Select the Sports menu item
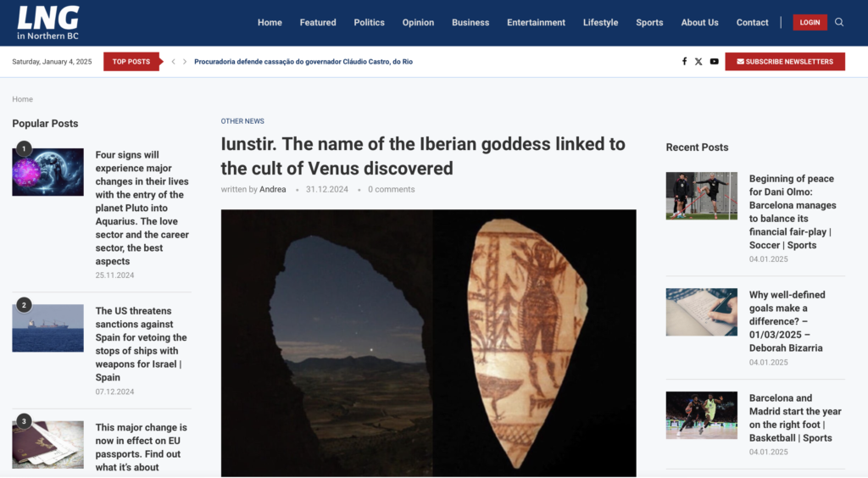Viewport: 868px width, 478px height. (x=649, y=23)
